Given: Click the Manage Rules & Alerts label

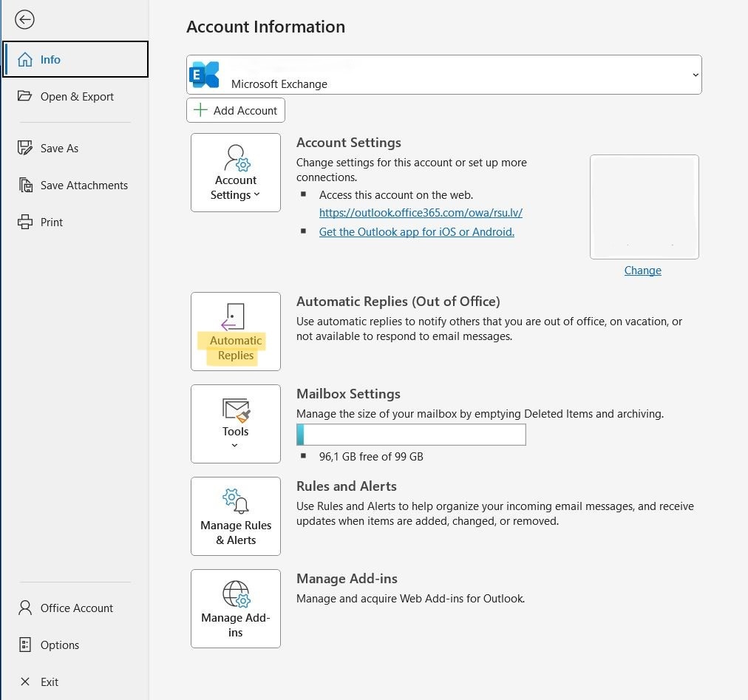Looking at the screenshot, I should point(236,532).
